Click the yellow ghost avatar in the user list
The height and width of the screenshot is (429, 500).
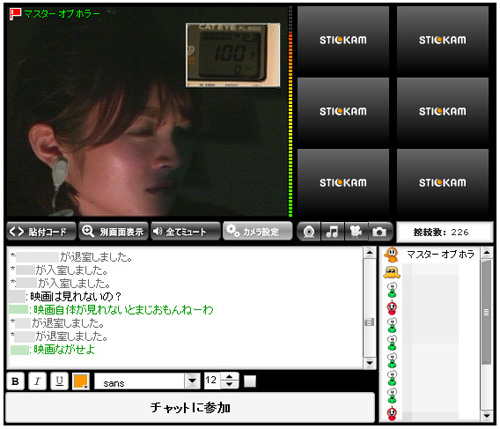pyautogui.click(x=392, y=273)
